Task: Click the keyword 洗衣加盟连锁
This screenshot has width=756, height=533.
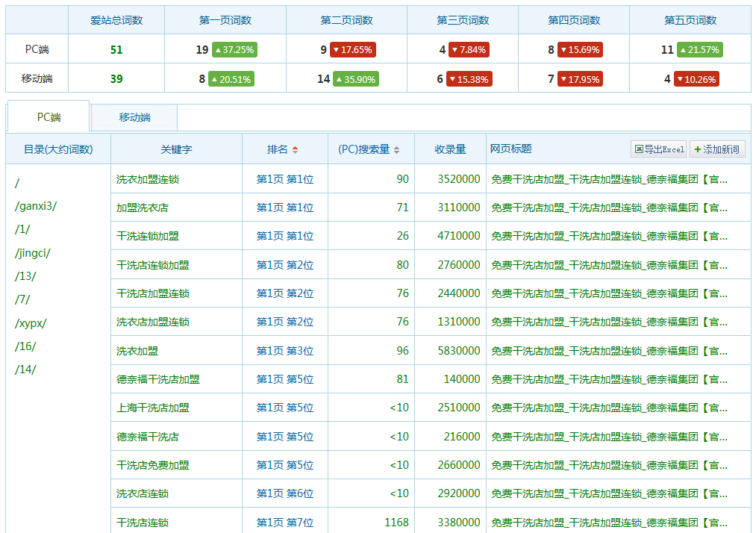Action: (148, 179)
